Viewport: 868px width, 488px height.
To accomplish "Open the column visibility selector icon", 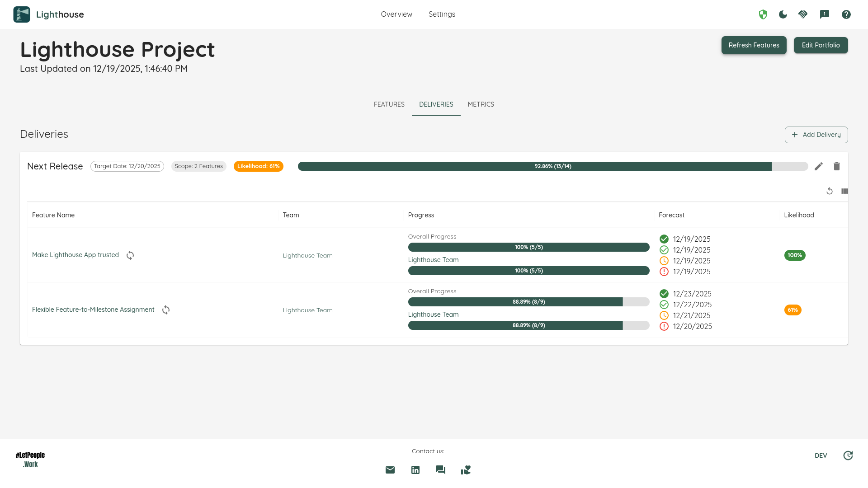I will (x=844, y=191).
